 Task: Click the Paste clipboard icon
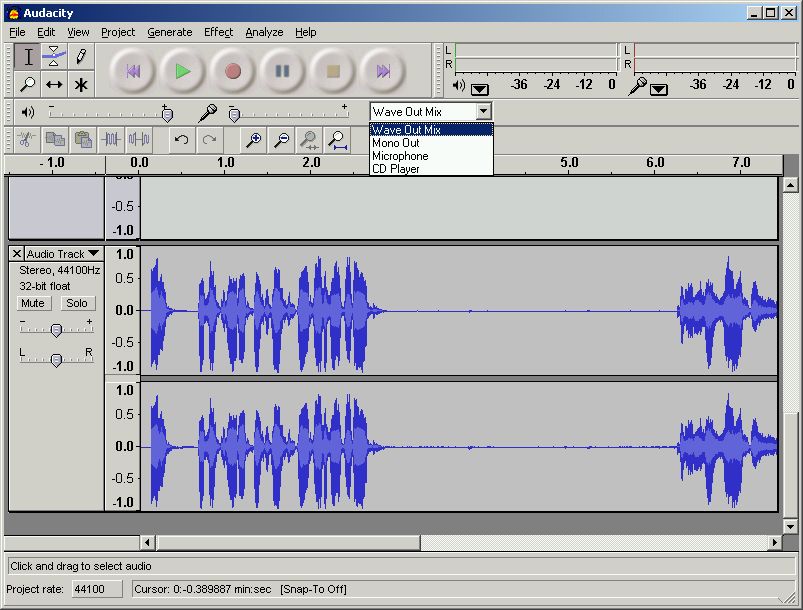click(x=83, y=139)
